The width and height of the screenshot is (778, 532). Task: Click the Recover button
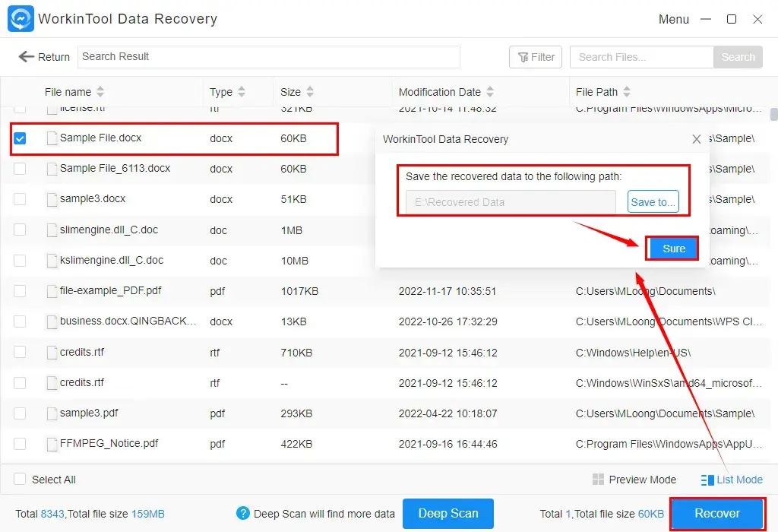click(x=717, y=513)
